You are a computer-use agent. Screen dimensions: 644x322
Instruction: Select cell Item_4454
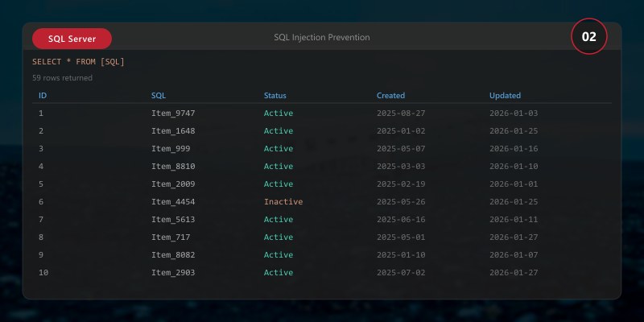pos(173,201)
